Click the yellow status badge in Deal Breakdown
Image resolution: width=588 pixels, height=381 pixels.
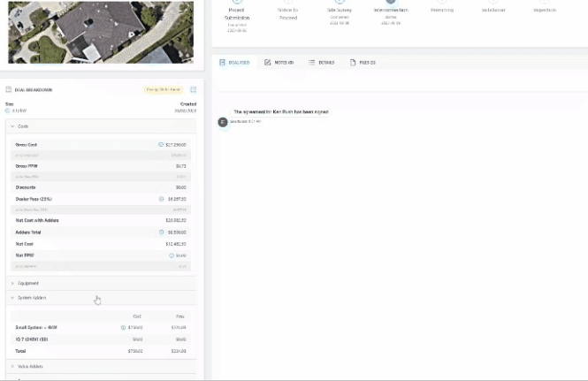coord(164,89)
